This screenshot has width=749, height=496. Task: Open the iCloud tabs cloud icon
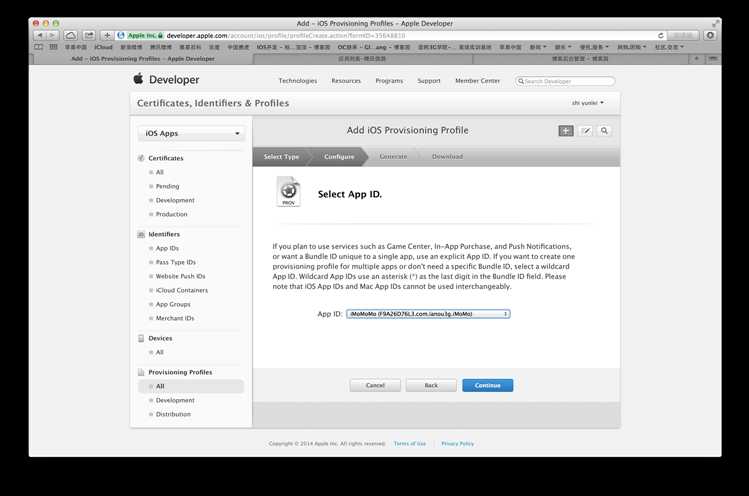click(70, 35)
